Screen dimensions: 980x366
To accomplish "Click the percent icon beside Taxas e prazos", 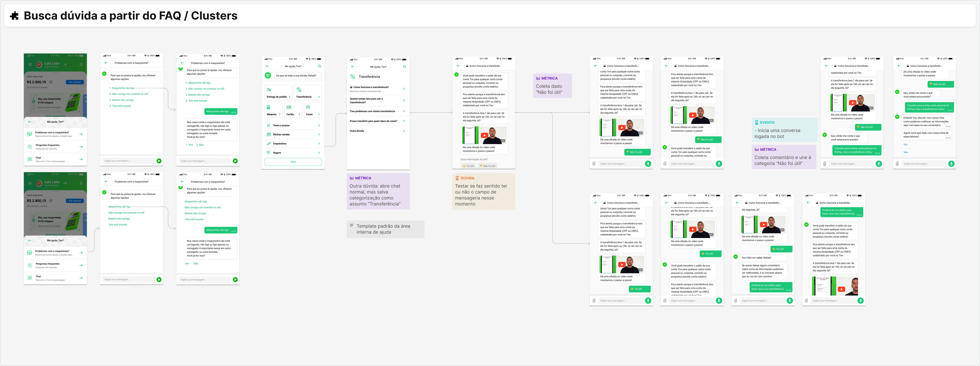I will click(268, 125).
